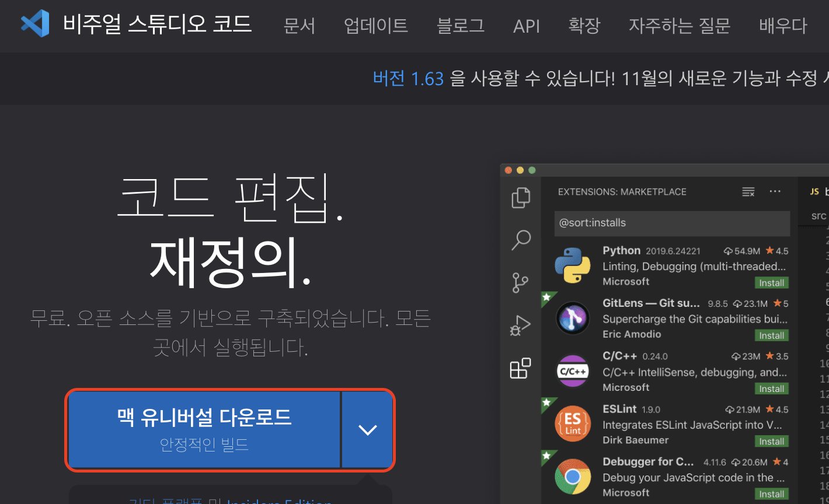Click the @sort:installs search field
The image size is (829, 504).
pos(672,223)
